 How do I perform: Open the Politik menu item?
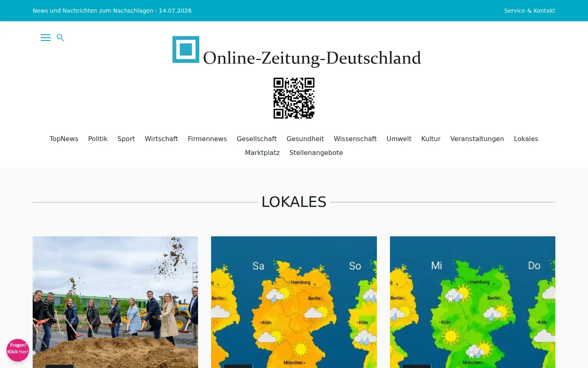point(98,139)
